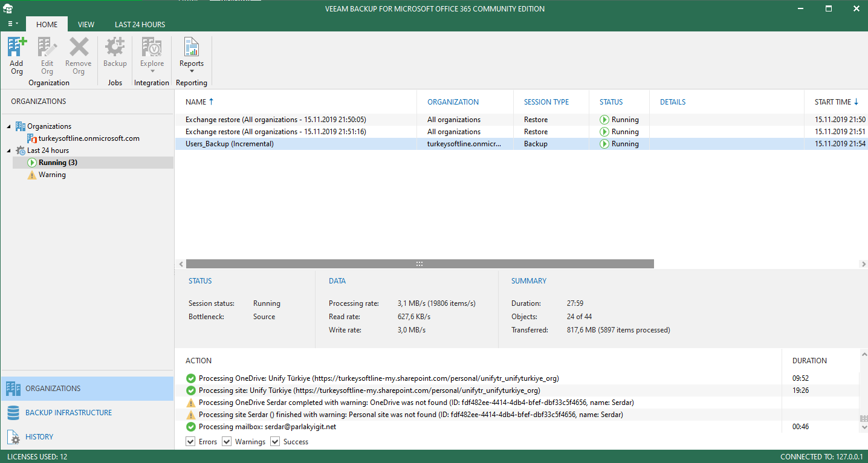Select turkeysoftline.onmicrosoft.com organization
The height and width of the screenshot is (463, 868).
[89, 138]
